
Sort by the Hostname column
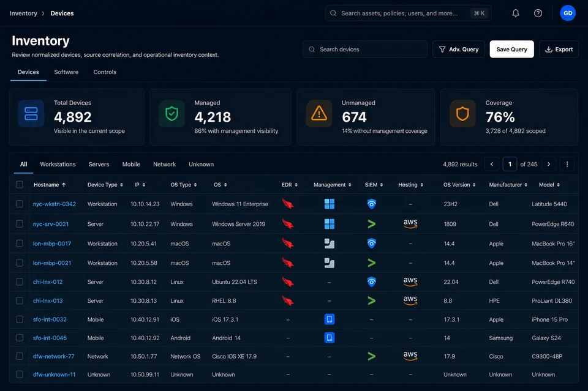tap(50, 185)
